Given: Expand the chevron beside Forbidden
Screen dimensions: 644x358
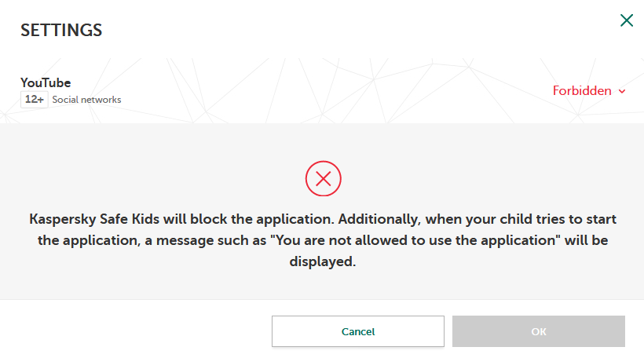Looking at the screenshot, I should 622,92.
